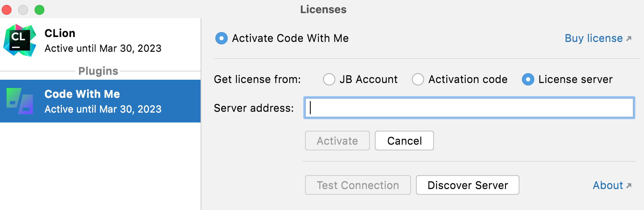Click the Activate button

(337, 141)
